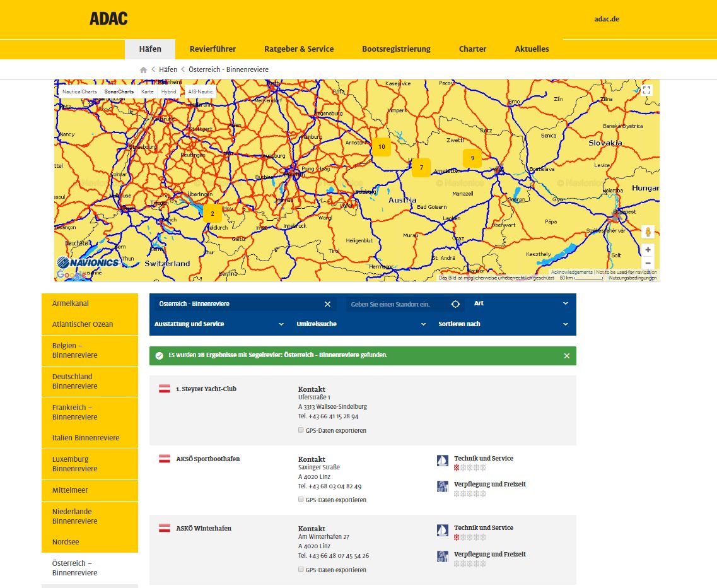Select Mittelmeer in the sidebar
The width and height of the screenshot is (717, 588).
pos(70,490)
